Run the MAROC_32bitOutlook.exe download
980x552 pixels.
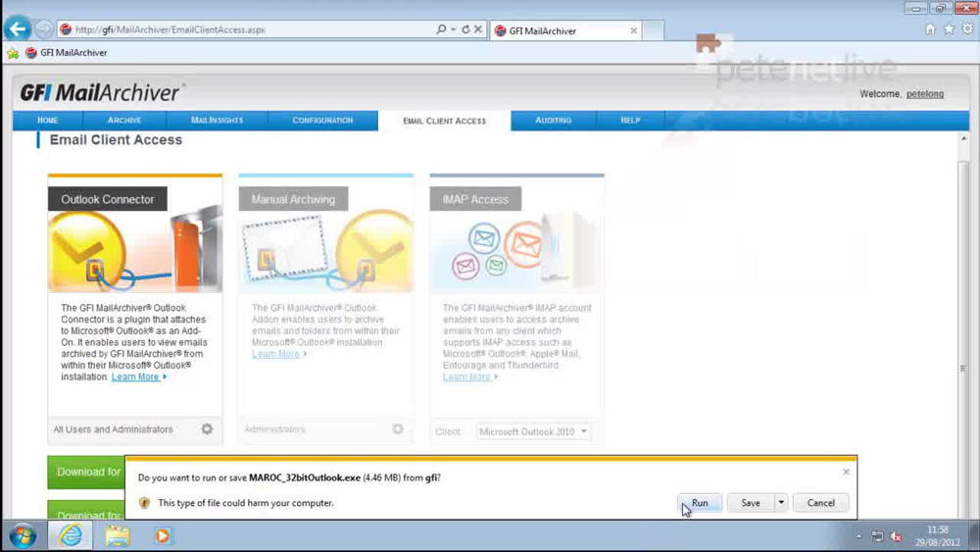tap(700, 503)
